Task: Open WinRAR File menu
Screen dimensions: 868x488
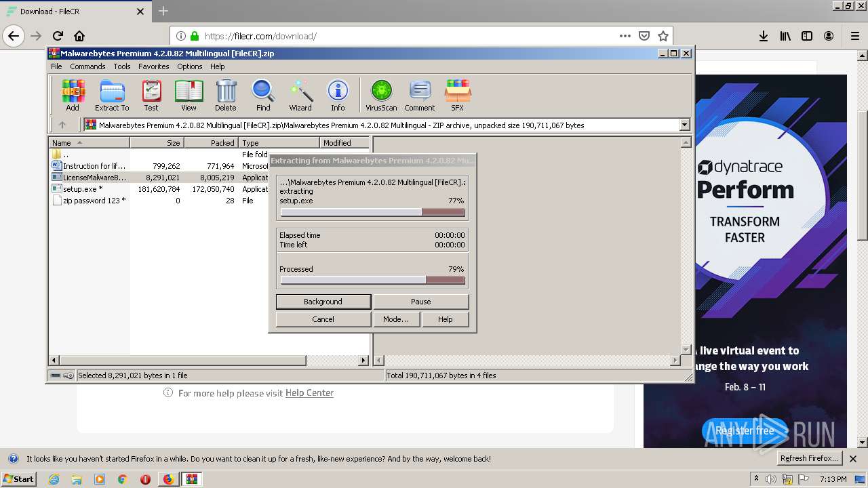Action: (x=56, y=66)
